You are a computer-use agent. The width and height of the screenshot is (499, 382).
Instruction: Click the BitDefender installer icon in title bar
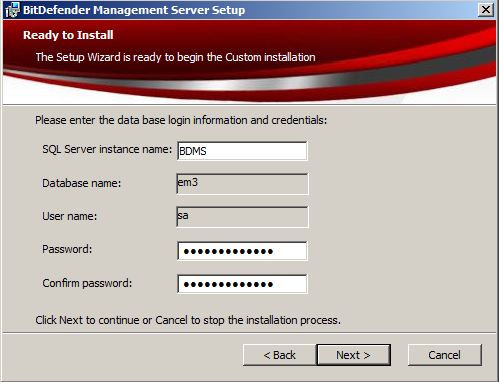pos(12,10)
